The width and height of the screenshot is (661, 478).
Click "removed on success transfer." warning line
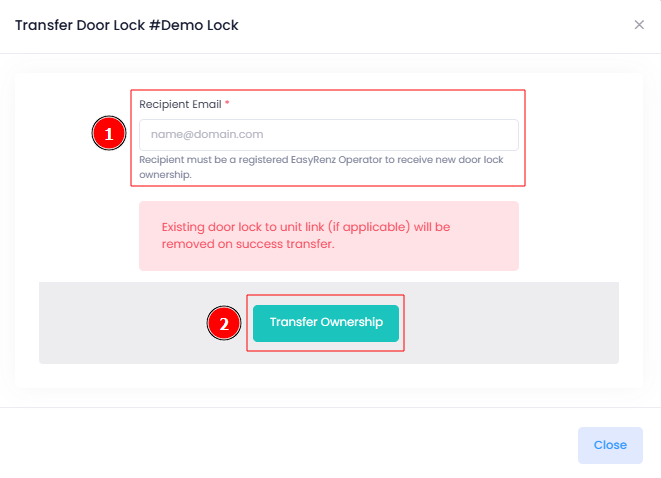coord(248,244)
